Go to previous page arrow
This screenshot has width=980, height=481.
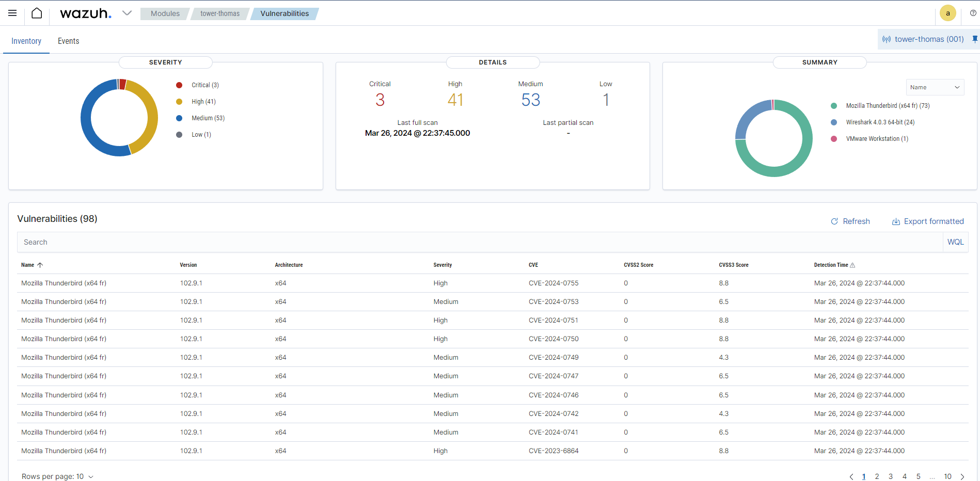(851, 476)
